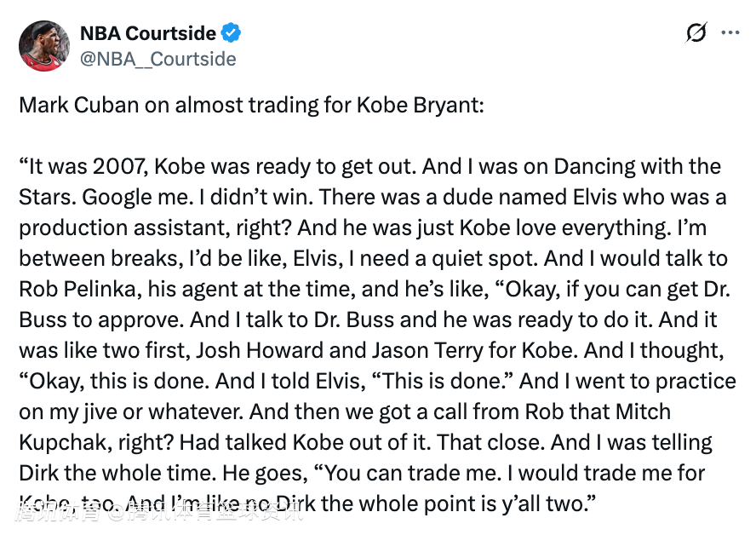
Task: Open the Grok slashed-circle icon
Action: click(696, 33)
